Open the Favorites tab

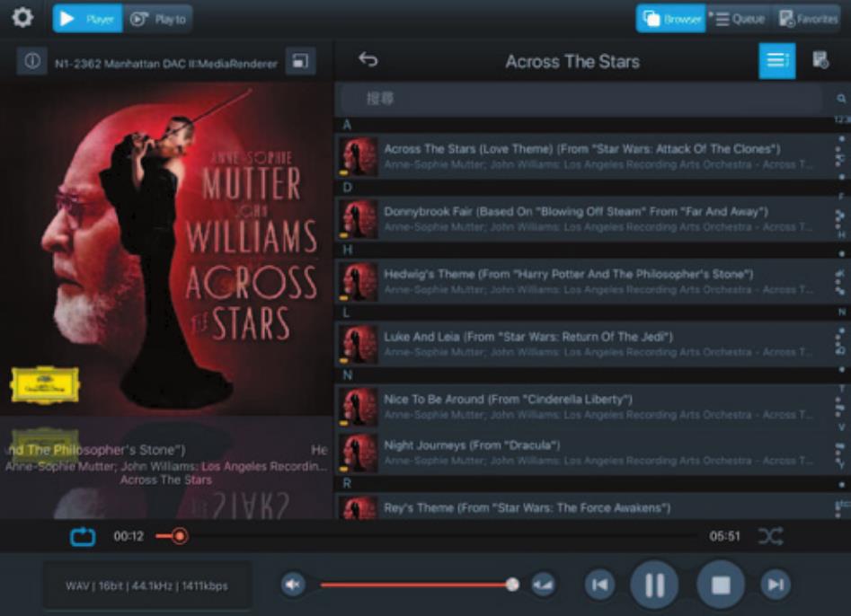click(809, 19)
